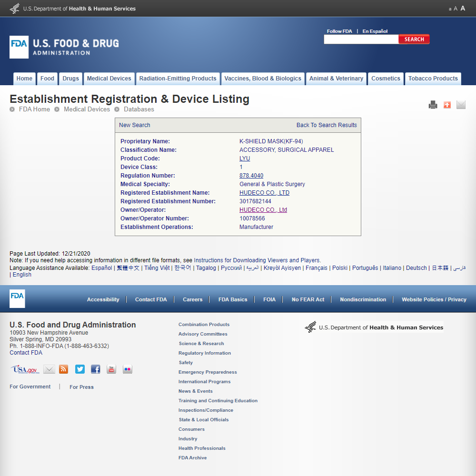
Task: Choose Tiếng Việt language assistance
Action: [157, 268]
